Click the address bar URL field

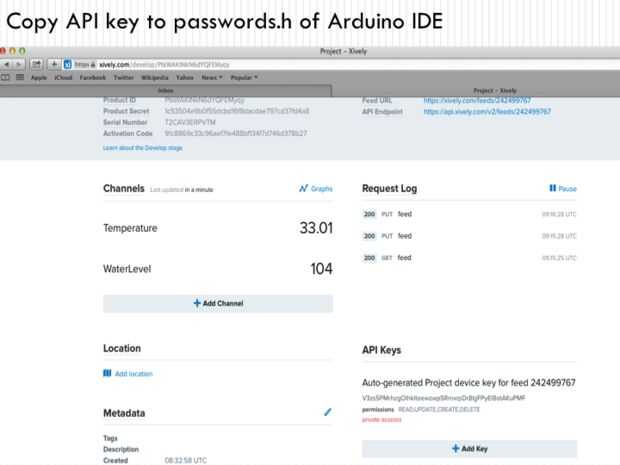click(x=200, y=63)
